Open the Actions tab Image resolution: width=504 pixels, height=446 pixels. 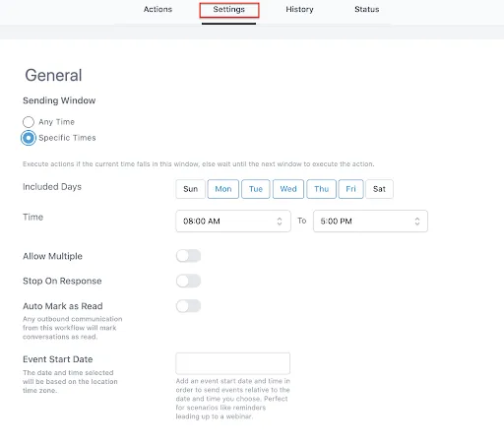pos(157,9)
